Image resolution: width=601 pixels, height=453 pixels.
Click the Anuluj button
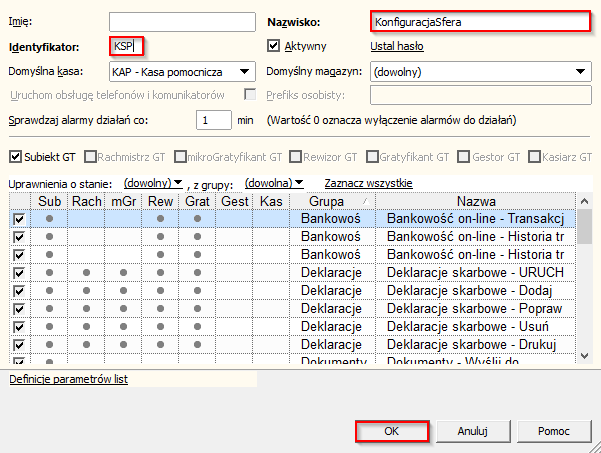pyautogui.click(x=473, y=431)
